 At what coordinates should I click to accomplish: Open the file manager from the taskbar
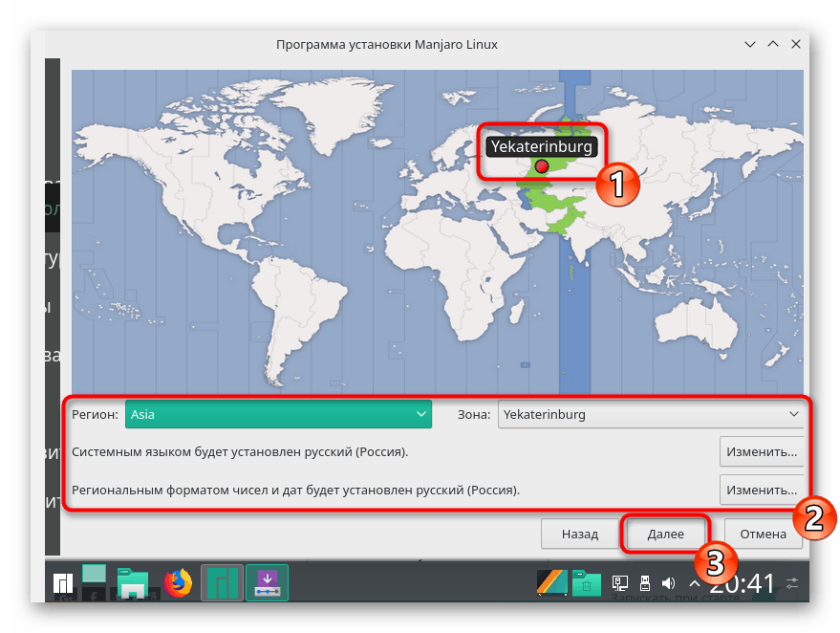pos(132,582)
